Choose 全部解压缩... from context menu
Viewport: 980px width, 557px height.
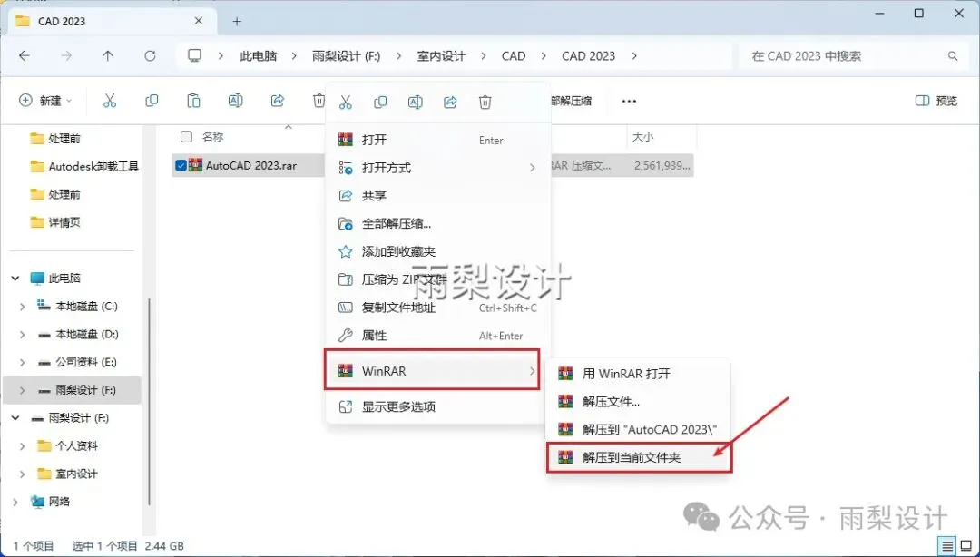tap(437, 223)
